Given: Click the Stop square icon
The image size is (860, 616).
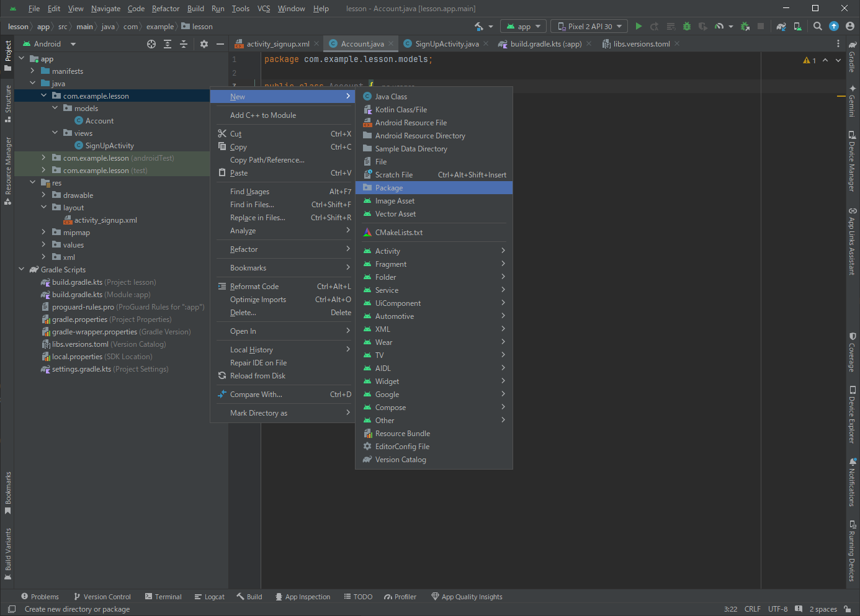Looking at the screenshot, I should coord(761,26).
